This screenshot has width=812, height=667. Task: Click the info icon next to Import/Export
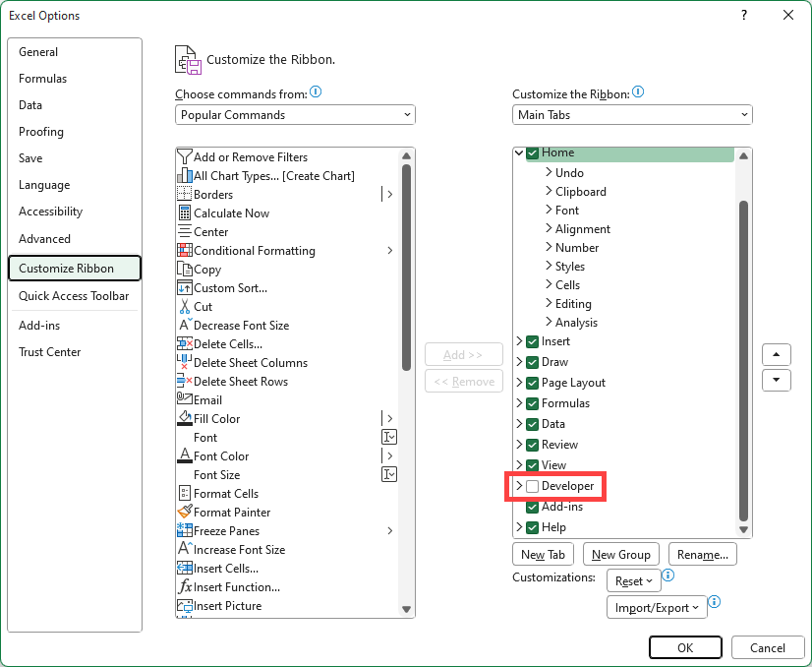pos(714,602)
